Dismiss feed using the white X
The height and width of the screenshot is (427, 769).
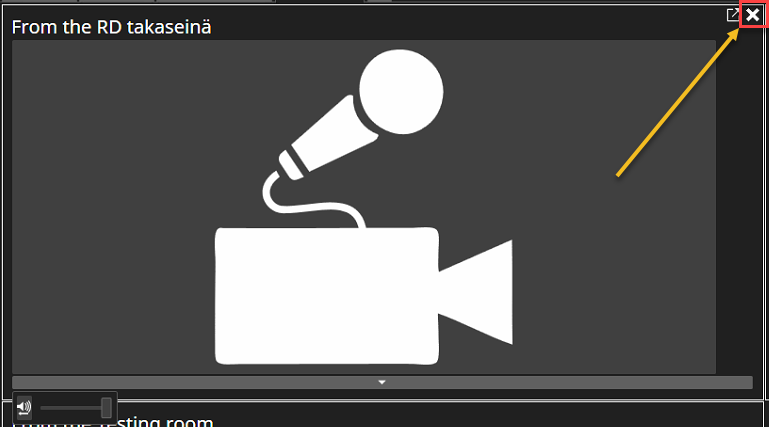click(752, 15)
